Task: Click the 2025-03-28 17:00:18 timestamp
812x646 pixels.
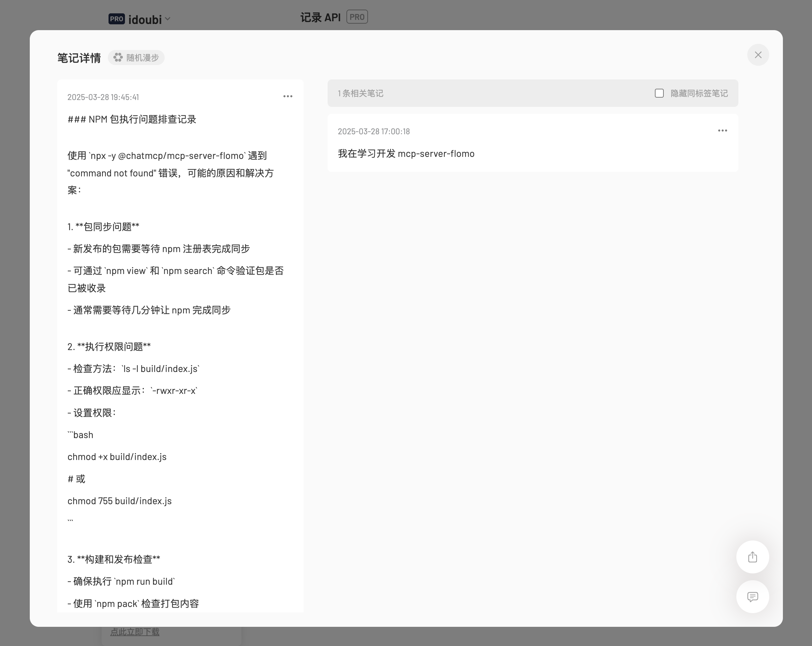Action: [373, 132]
